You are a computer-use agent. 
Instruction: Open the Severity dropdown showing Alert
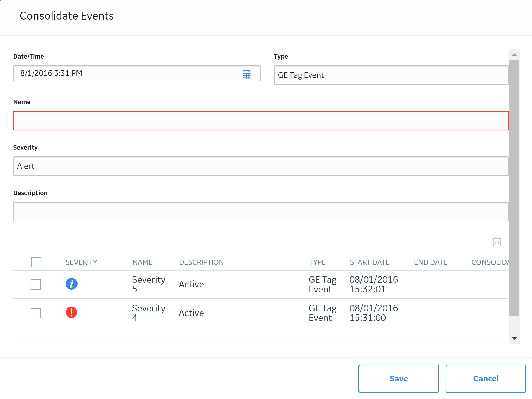(x=261, y=166)
